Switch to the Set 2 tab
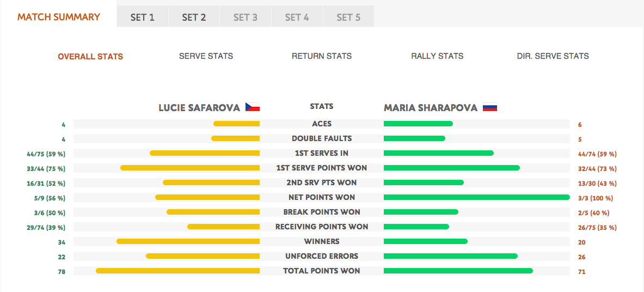The height and width of the screenshot is (292, 644). coord(194,17)
